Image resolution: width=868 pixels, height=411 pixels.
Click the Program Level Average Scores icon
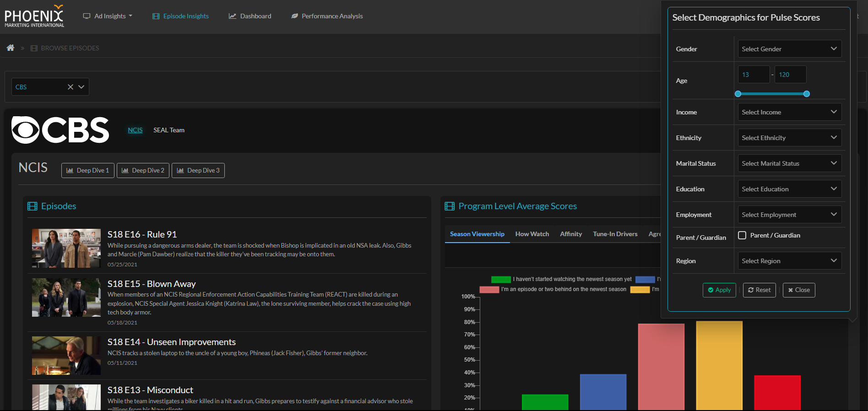click(450, 206)
